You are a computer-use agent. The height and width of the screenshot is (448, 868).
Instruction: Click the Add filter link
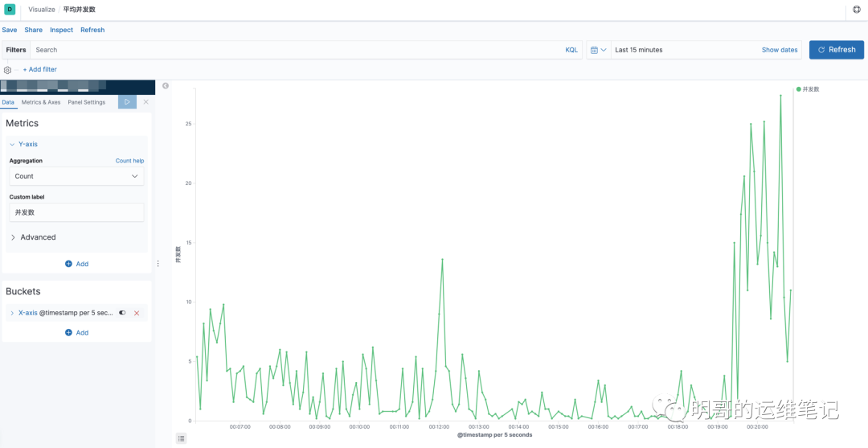pyautogui.click(x=40, y=70)
